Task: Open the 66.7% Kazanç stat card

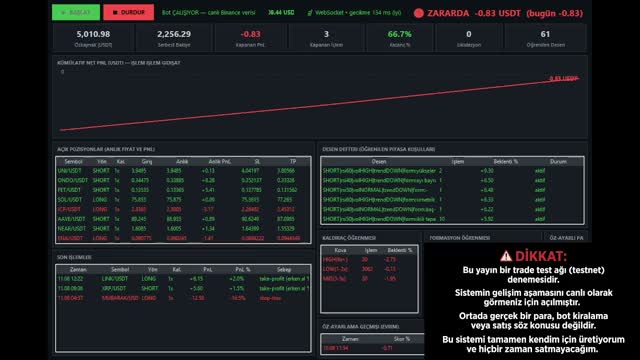Action: pos(400,38)
